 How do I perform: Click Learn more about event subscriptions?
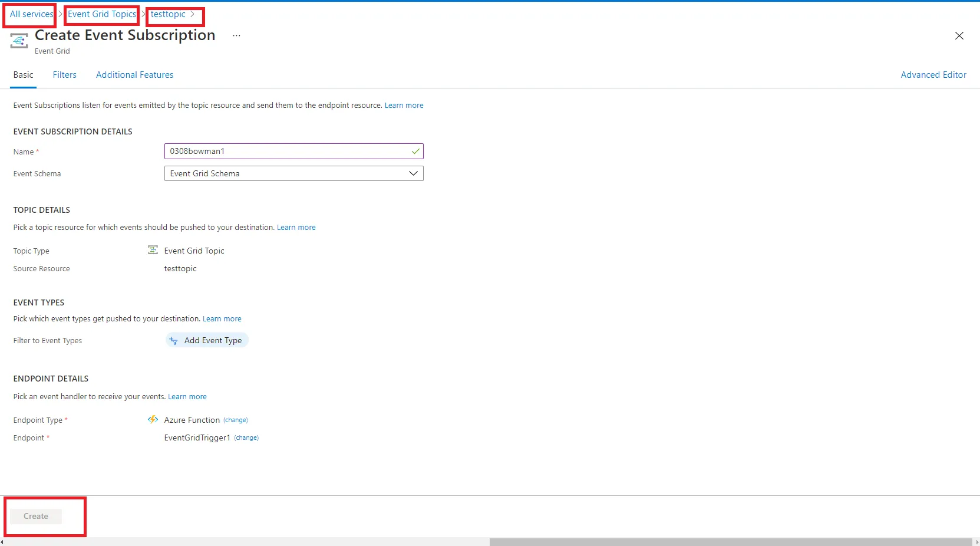[x=404, y=106]
